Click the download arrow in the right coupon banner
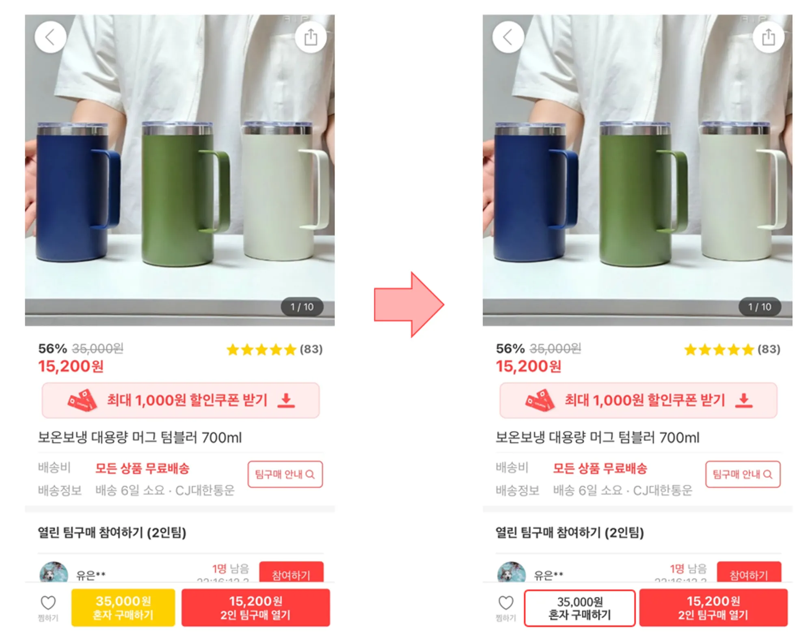This screenshot has height=644, width=812. [744, 400]
